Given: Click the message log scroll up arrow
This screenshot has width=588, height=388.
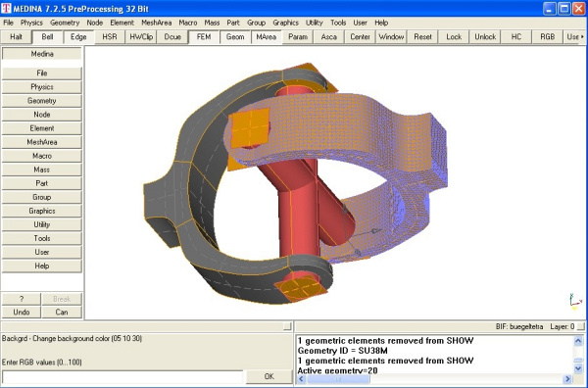Looking at the screenshot, I should point(578,341).
